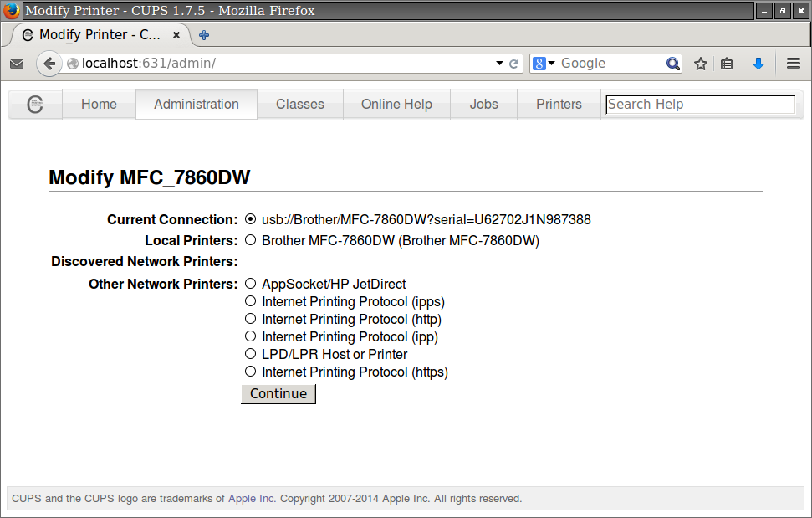Click the bookmarks library icon

[726, 63]
